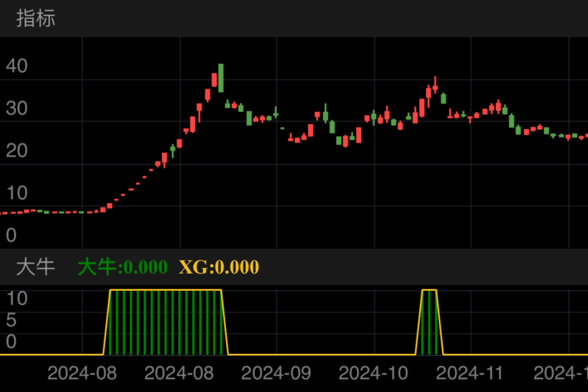The image size is (588, 392).
Task: Click the second 2024-08 date label
Action: (x=179, y=373)
